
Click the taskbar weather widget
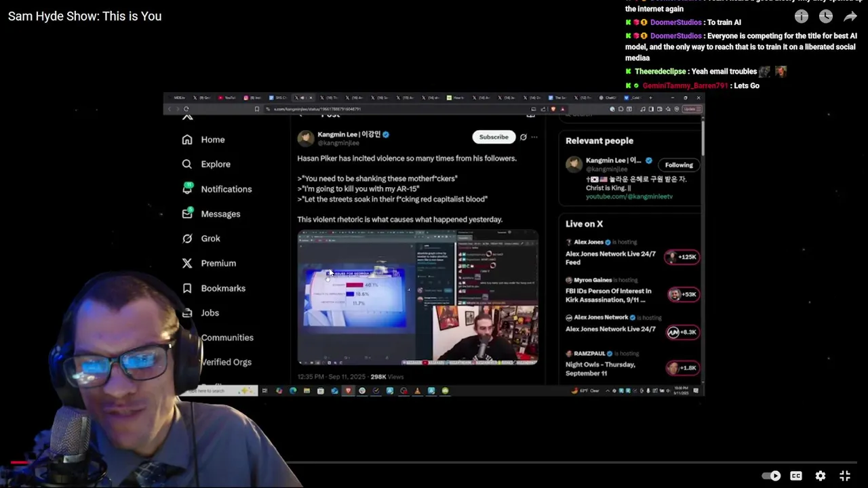coord(586,390)
